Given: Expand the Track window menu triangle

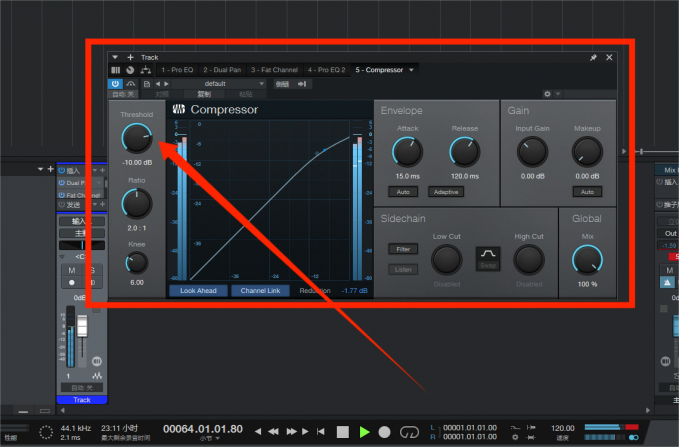Looking at the screenshot, I should [x=116, y=58].
